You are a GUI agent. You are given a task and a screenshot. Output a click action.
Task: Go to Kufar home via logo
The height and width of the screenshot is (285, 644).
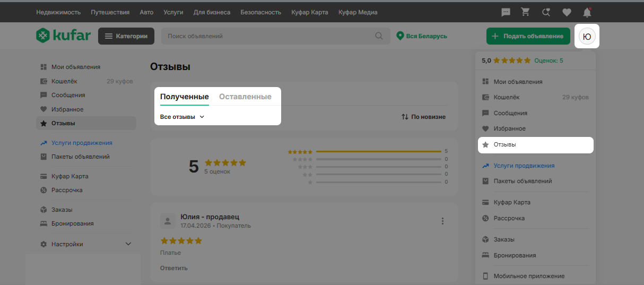pyautogui.click(x=63, y=36)
